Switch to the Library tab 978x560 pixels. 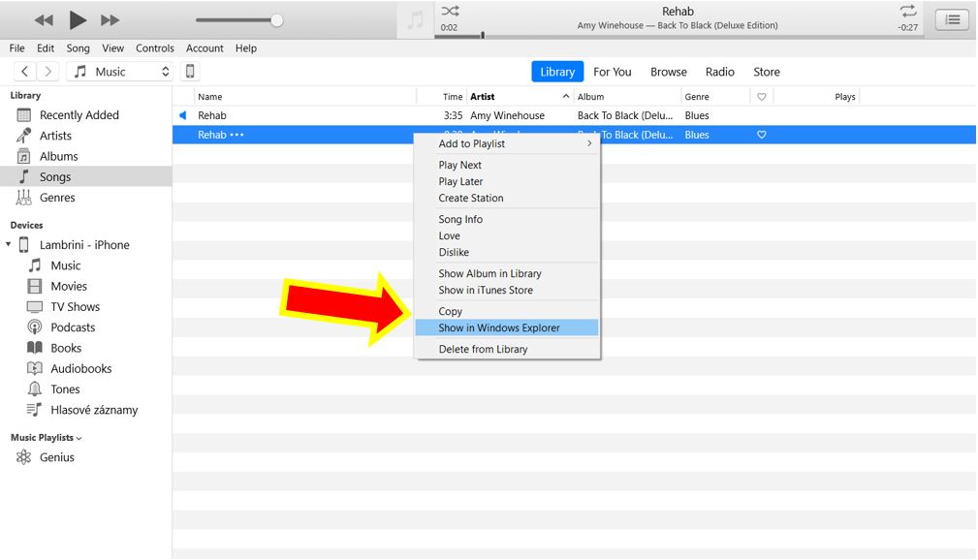(557, 72)
